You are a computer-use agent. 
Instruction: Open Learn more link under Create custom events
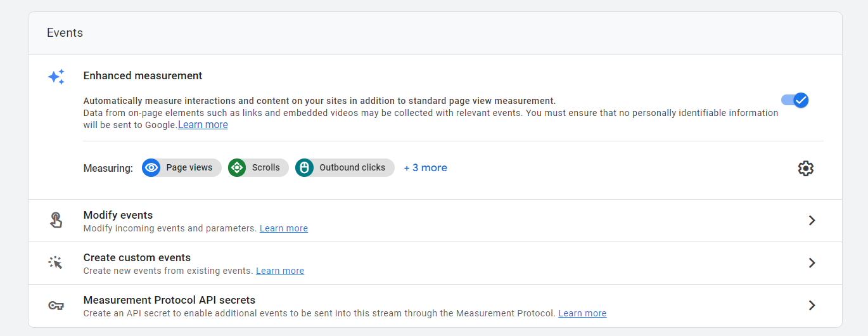coord(280,271)
